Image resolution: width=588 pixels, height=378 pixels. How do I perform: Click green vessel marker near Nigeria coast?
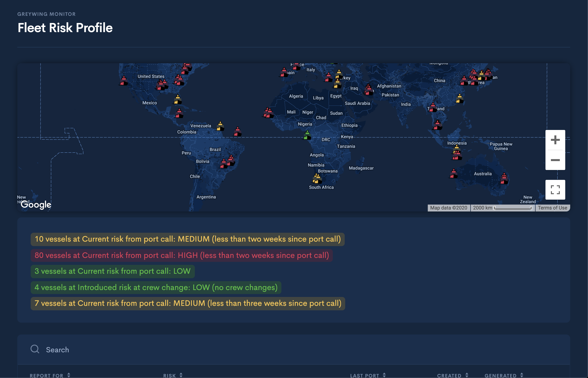click(x=307, y=135)
